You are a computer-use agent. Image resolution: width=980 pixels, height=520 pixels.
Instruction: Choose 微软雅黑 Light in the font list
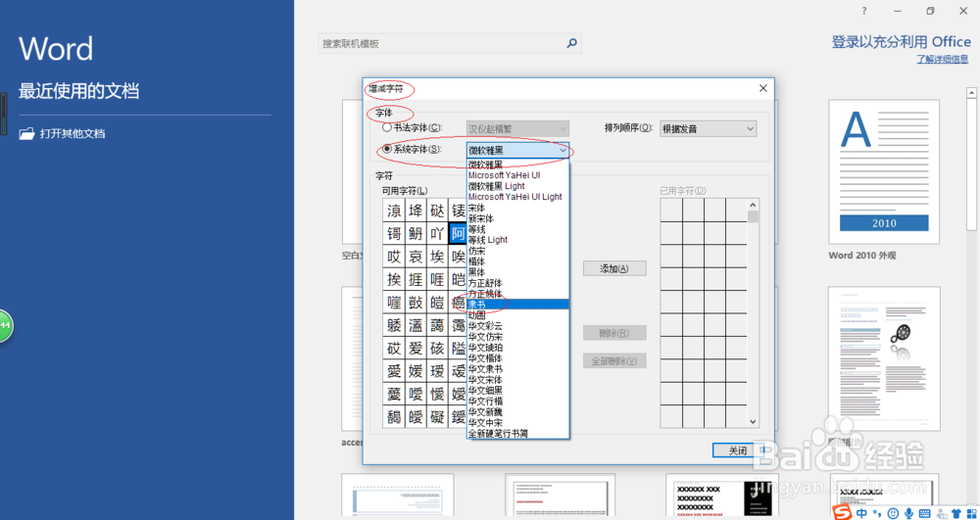517,186
